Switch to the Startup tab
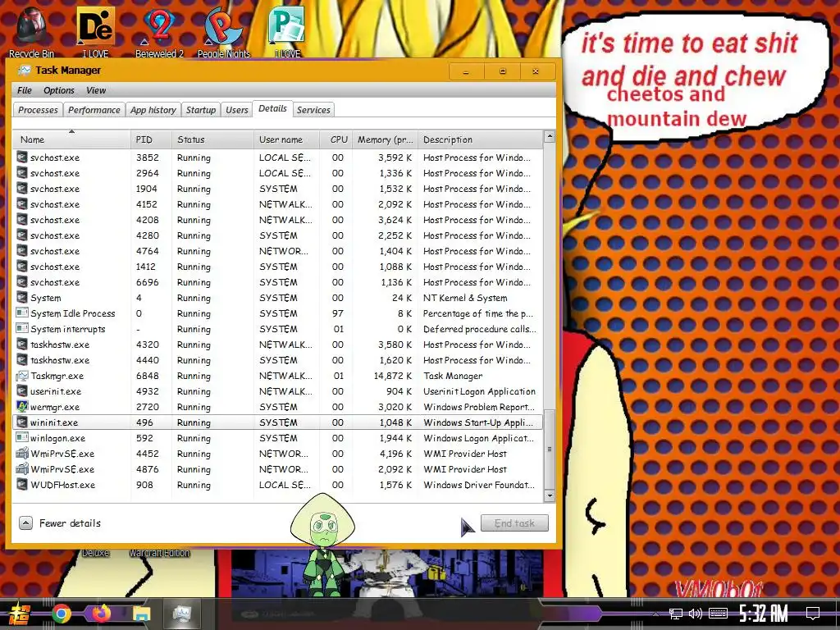This screenshot has width=840, height=630. [x=201, y=110]
